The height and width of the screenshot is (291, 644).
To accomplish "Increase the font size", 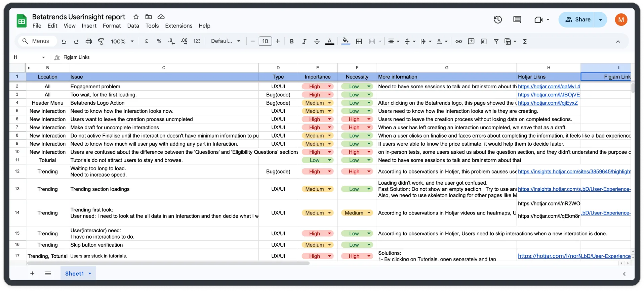I will pyautogui.click(x=278, y=41).
